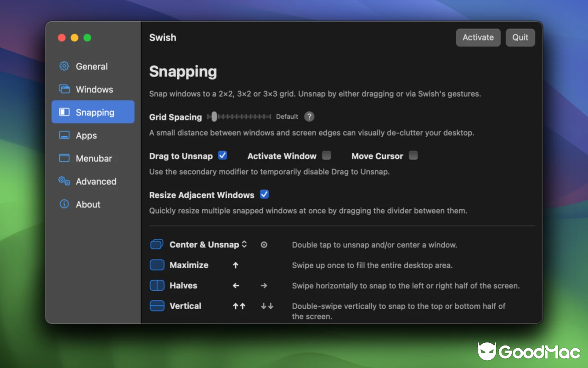Select the General gear icon in sidebar
Image resolution: width=588 pixels, height=368 pixels.
64,66
